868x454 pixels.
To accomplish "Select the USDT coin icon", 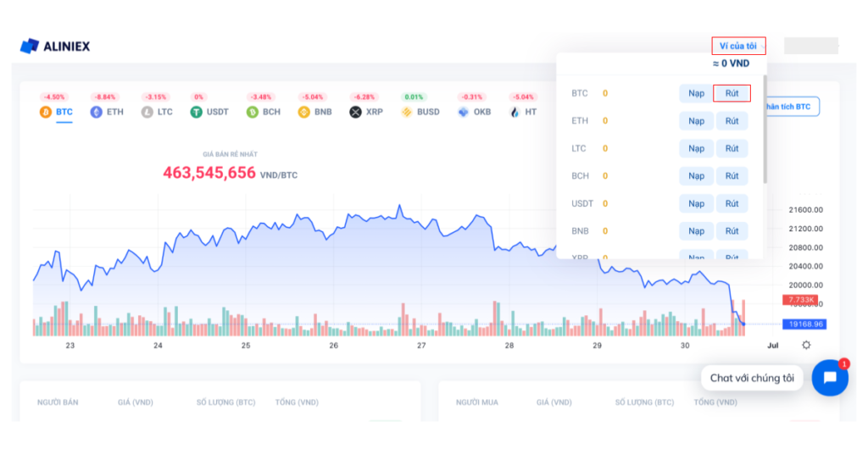I will 197,112.
